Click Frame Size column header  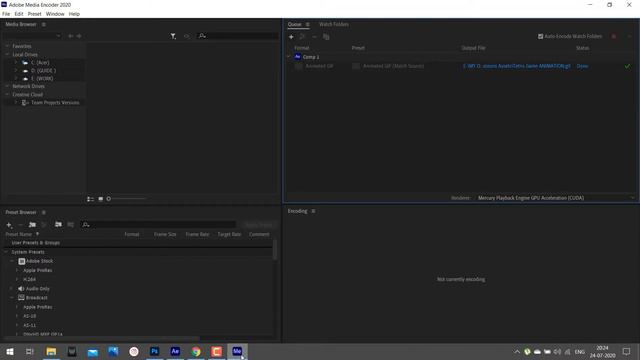point(165,234)
